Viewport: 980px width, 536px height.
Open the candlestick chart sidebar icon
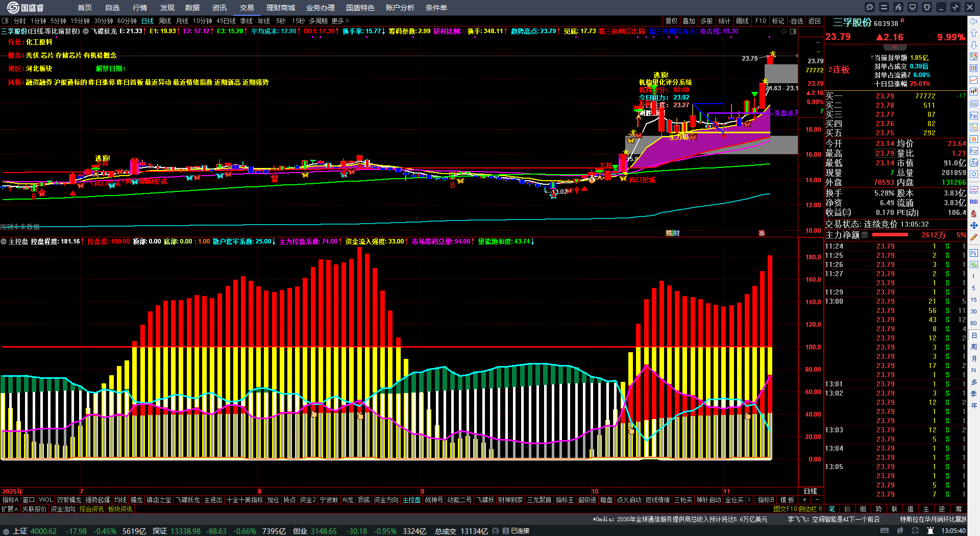tap(974, 92)
